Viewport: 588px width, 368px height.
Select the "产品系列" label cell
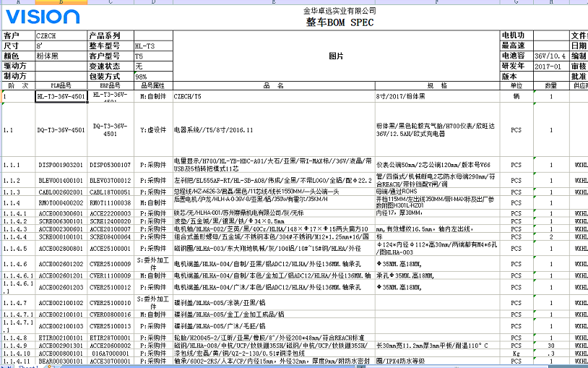pos(111,36)
